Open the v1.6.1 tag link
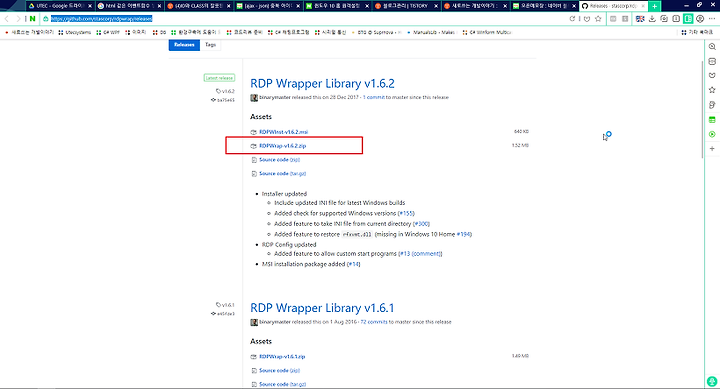Image resolution: width=720 pixels, height=389 pixels. coord(225,305)
